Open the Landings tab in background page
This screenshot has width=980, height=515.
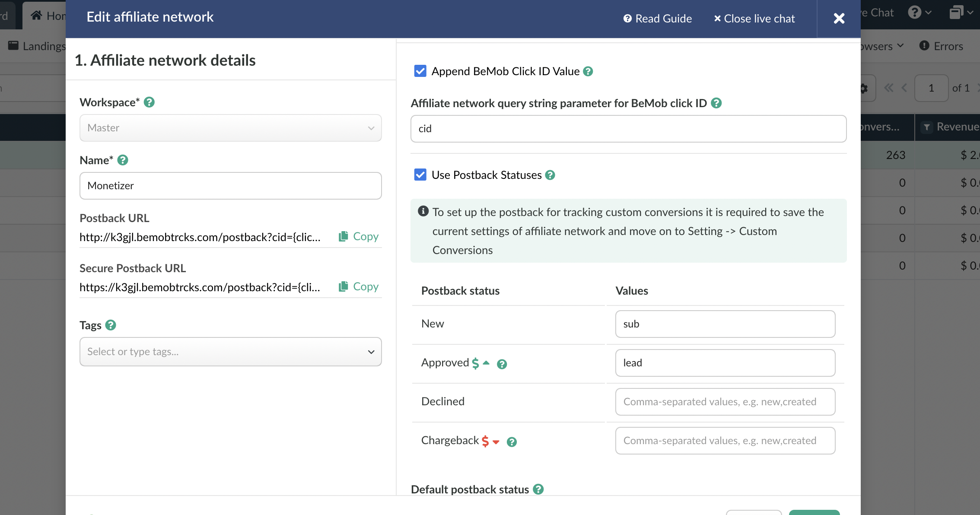click(x=37, y=46)
